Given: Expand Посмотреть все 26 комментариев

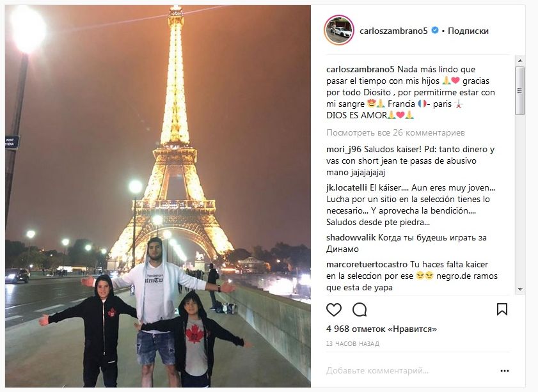Looking at the screenshot, I should click(395, 133).
